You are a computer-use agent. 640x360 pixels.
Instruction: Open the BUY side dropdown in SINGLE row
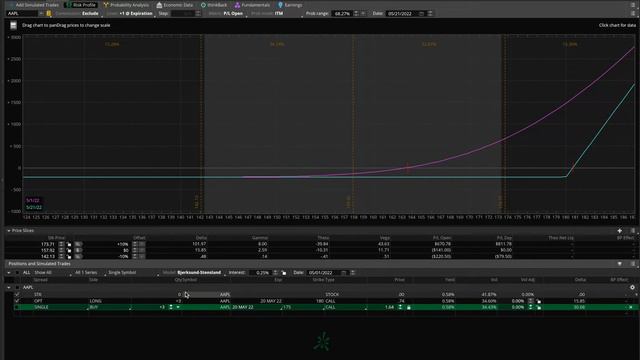[110, 307]
